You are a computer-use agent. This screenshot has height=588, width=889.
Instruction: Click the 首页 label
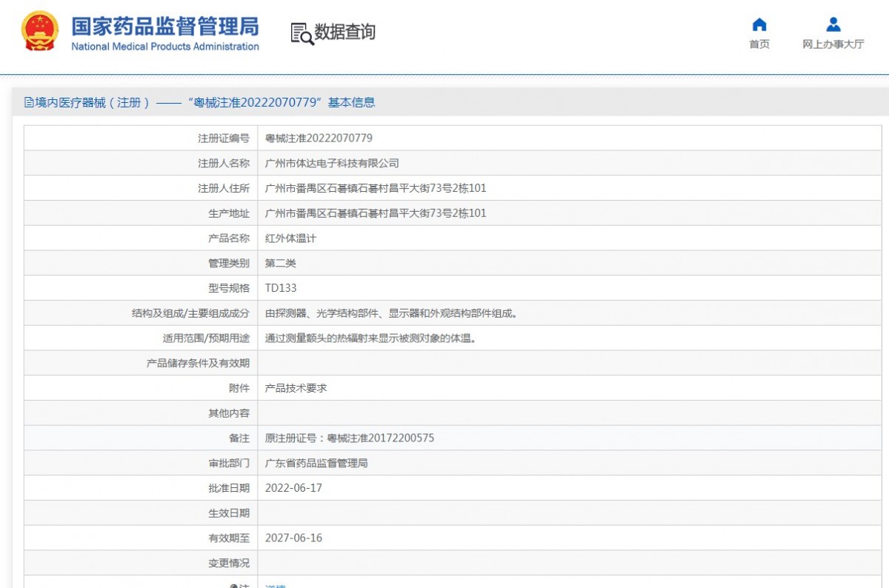pyautogui.click(x=759, y=44)
